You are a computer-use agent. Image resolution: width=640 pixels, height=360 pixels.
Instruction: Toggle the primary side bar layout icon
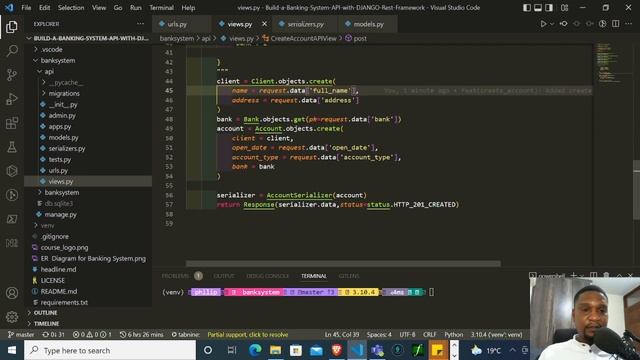(527, 8)
